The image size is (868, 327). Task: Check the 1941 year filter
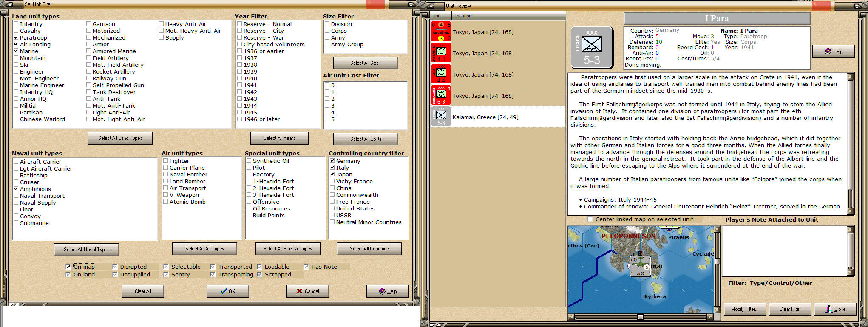click(239, 85)
